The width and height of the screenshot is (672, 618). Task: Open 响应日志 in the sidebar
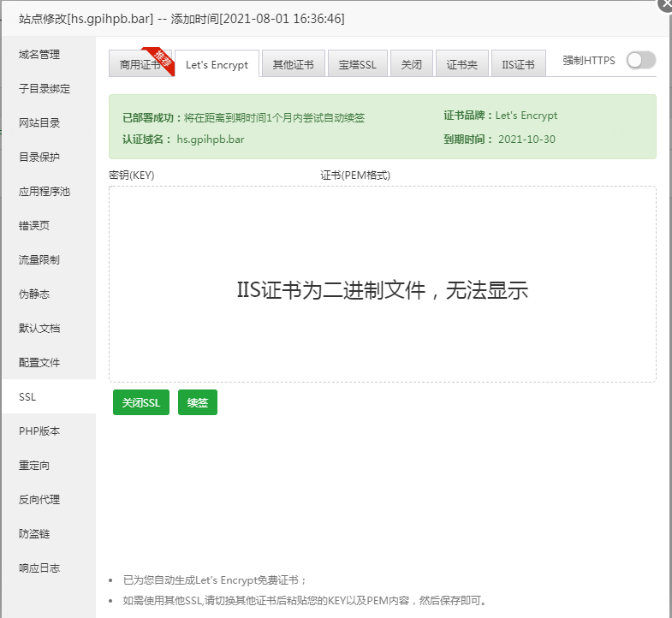click(49, 567)
